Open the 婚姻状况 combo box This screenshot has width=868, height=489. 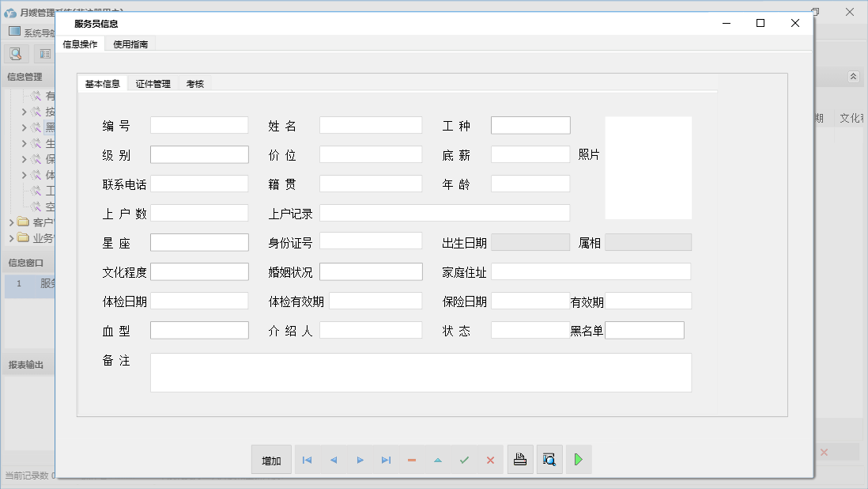pos(371,271)
